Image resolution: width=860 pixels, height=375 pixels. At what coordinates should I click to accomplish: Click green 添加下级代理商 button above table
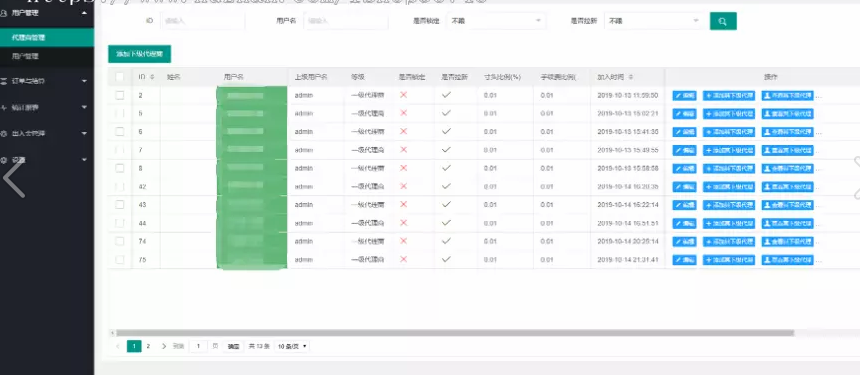click(140, 54)
